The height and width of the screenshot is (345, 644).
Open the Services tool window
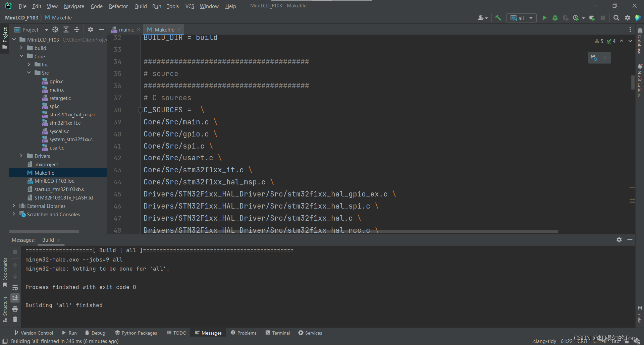[x=310, y=333]
